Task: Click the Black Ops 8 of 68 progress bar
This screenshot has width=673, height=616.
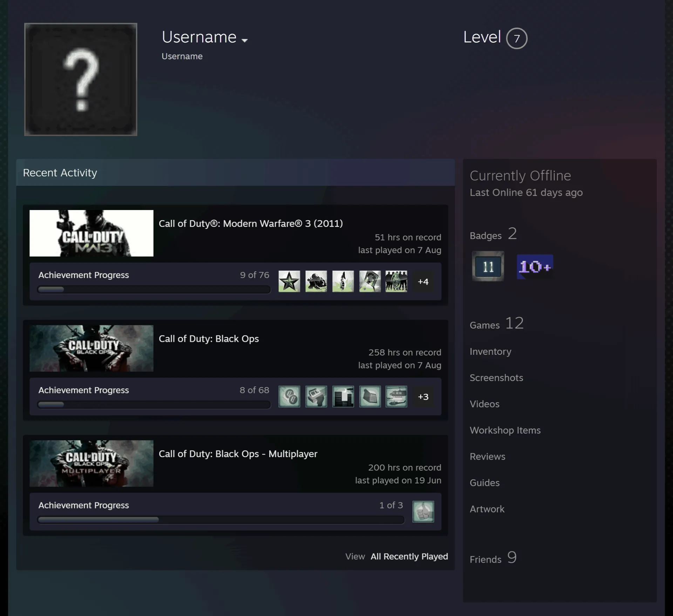Action: pos(154,405)
